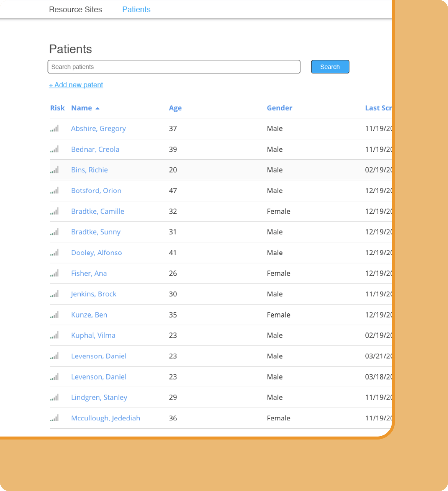Open patient record for Botsford, Orion

[96, 191]
